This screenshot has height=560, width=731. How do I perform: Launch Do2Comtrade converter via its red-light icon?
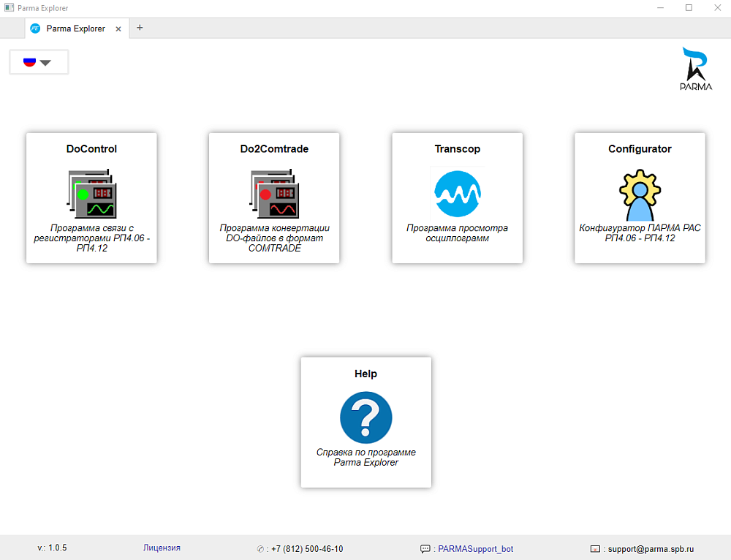pos(274,194)
